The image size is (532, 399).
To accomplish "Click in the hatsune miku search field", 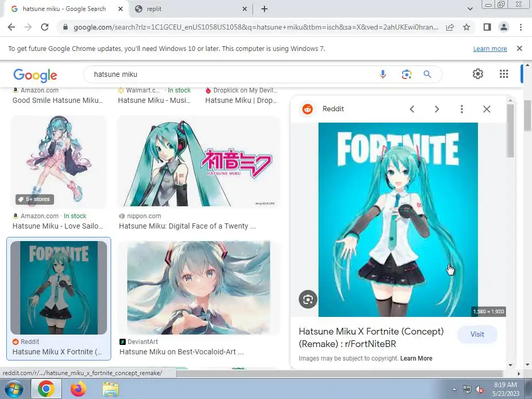I will coord(231,74).
